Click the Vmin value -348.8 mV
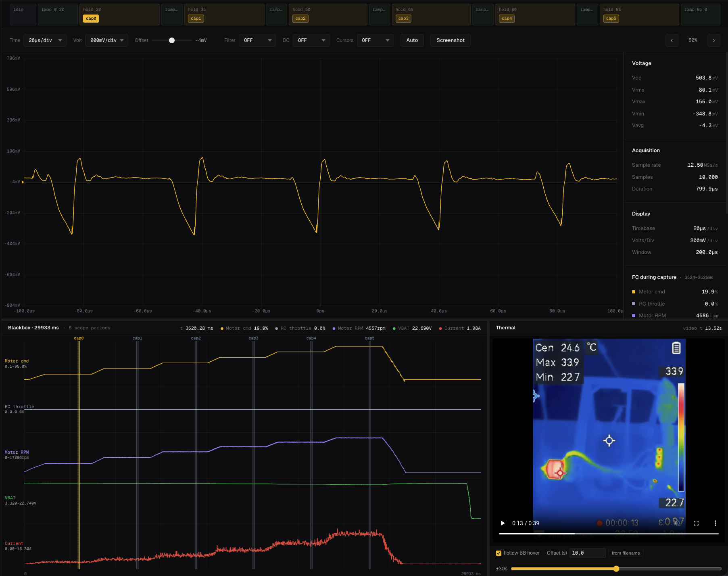728x576 pixels. (705, 114)
